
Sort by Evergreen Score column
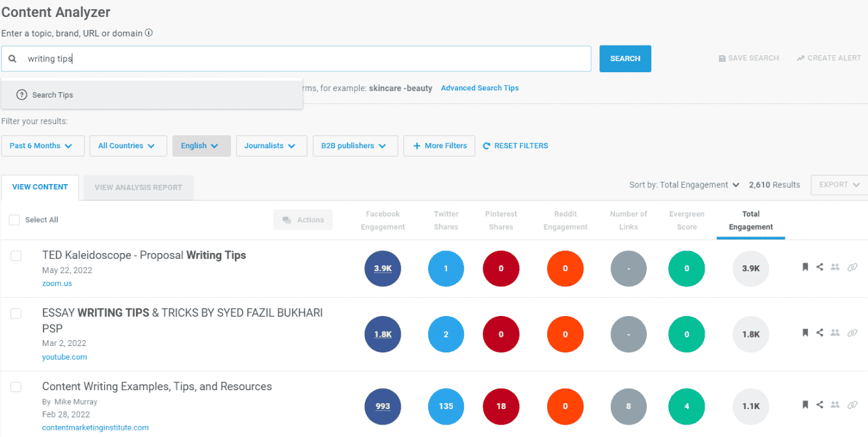pyautogui.click(x=686, y=220)
